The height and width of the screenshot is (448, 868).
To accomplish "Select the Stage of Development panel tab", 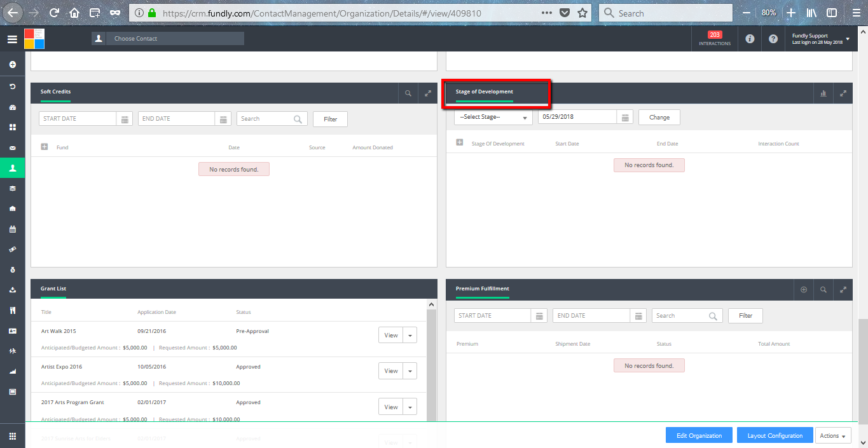I will (485, 92).
